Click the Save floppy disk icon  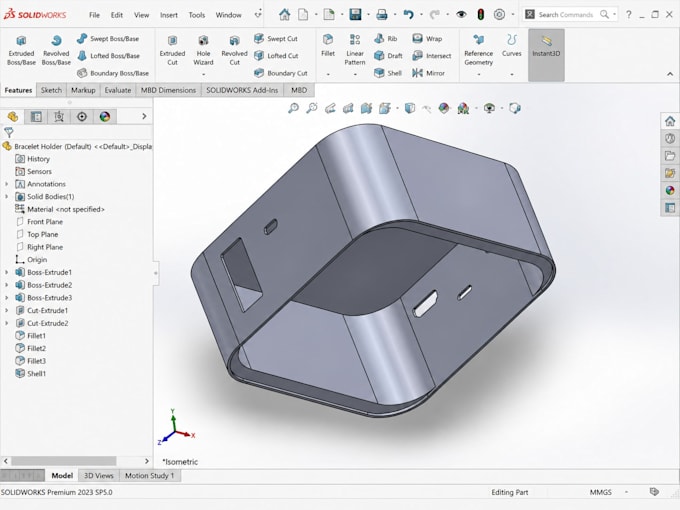355,14
